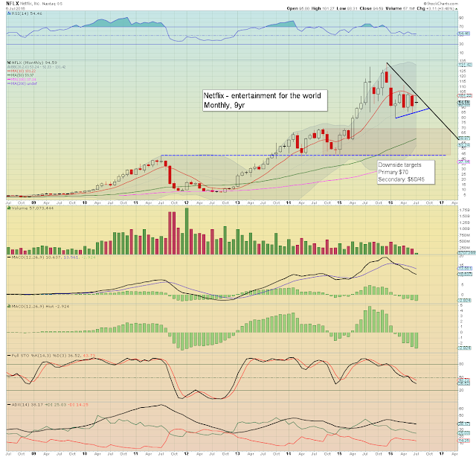This screenshot has height=457, width=476.
Task: Click the "Primary $70" target text
Action: pos(393,172)
